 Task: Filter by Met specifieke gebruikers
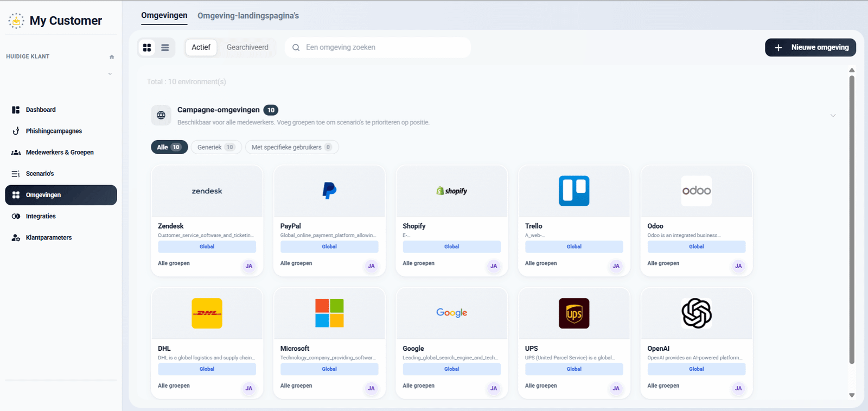[292, 147]
